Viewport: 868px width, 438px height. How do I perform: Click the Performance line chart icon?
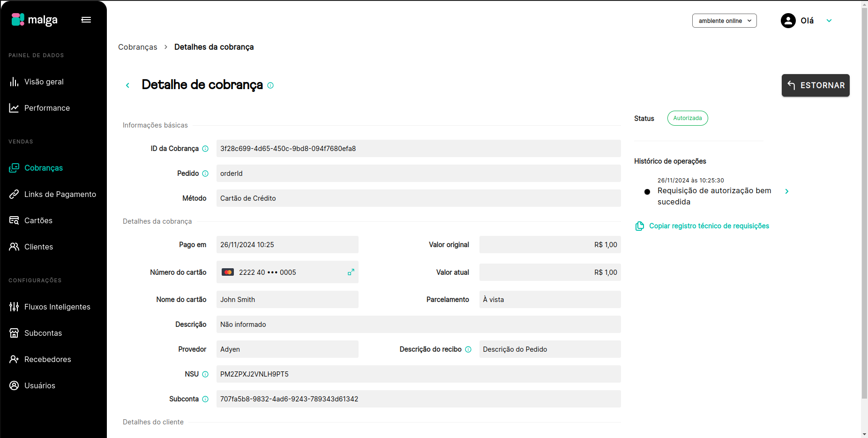point(14,108)
